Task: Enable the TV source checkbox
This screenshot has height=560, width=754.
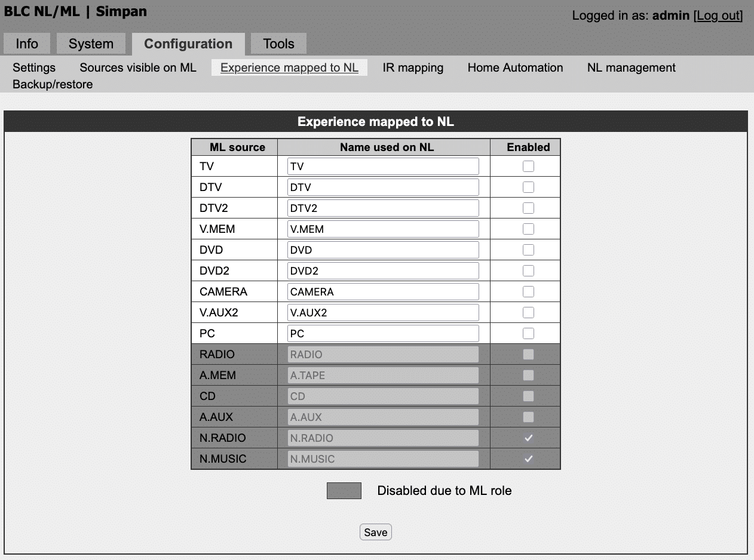Action: (x=528, y=167)
